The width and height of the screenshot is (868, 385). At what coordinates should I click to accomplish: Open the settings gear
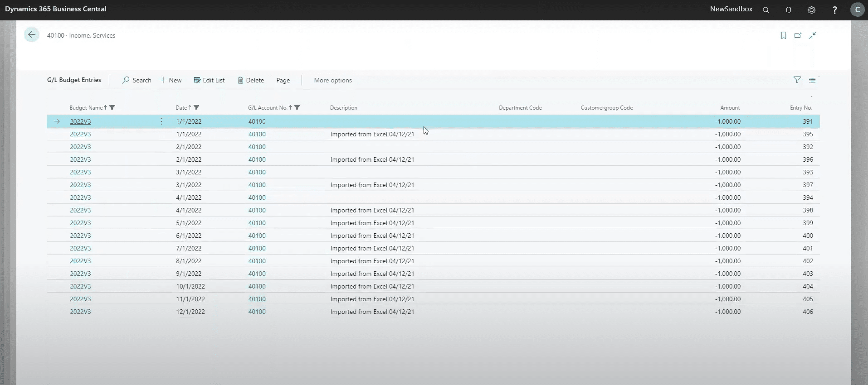[811, 10]
